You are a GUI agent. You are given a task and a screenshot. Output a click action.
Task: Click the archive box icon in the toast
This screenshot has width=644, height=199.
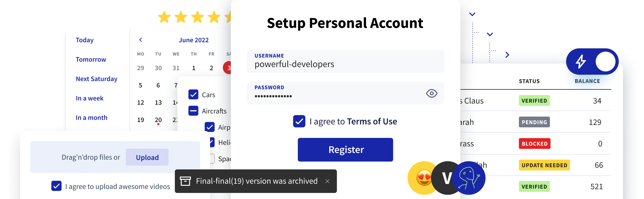(x=185, y=181)
